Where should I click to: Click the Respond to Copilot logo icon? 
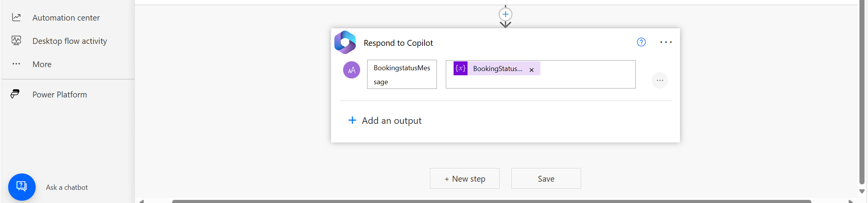coord(345,42)
